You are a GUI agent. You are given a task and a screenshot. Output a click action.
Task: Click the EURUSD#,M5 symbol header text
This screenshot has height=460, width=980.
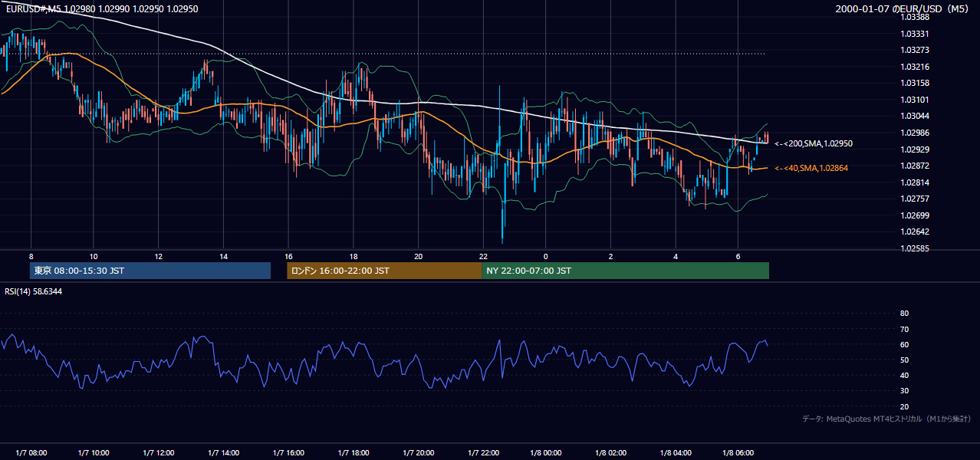[x=34, y=8]
